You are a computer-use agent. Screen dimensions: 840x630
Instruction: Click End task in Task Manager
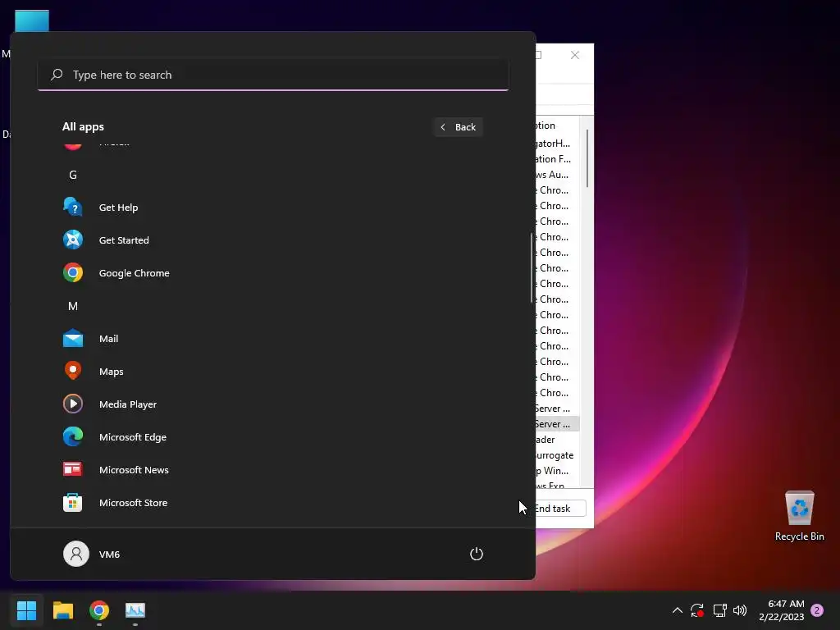559,509
